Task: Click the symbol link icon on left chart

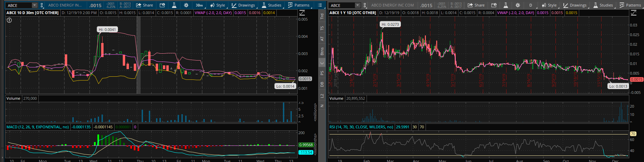Action: point(42,5)
